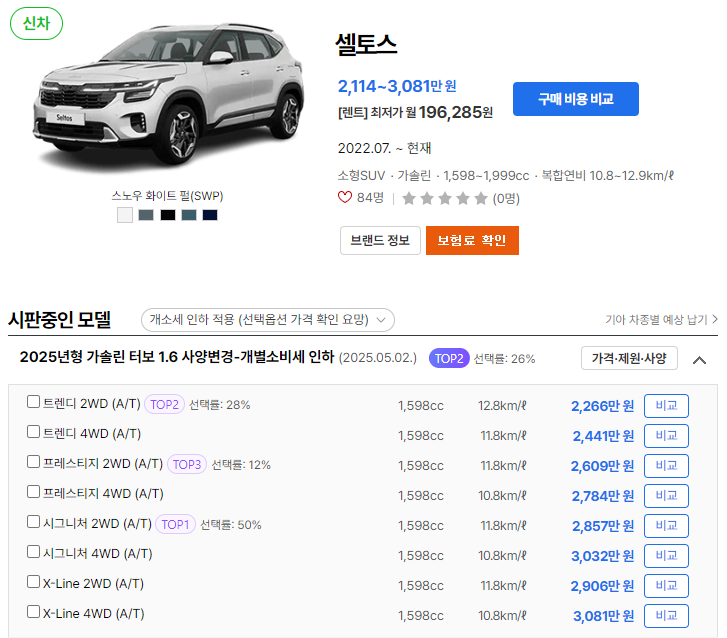Click the 시그니처 2WD (A/T) trim name
This screenshot has height=638, width=727.
pos(97,523)
